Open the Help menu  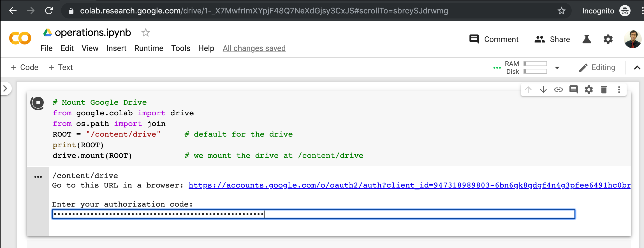click(206, 48)
